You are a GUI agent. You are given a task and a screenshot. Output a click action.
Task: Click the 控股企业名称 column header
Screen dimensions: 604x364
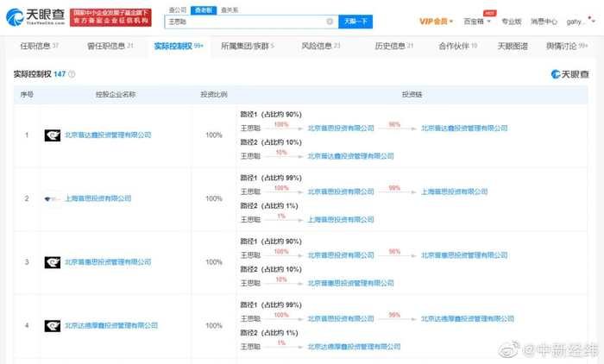[116, 95]
